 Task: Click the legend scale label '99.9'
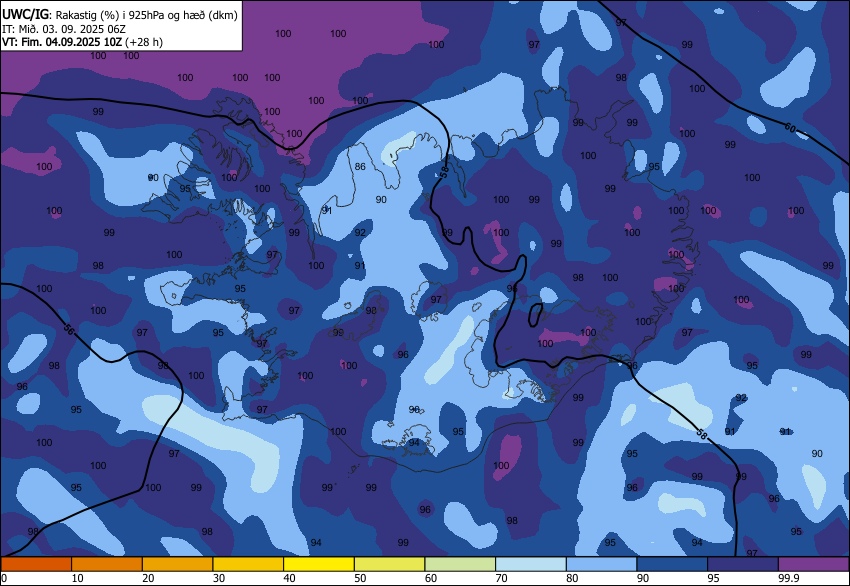coord(789,578)
